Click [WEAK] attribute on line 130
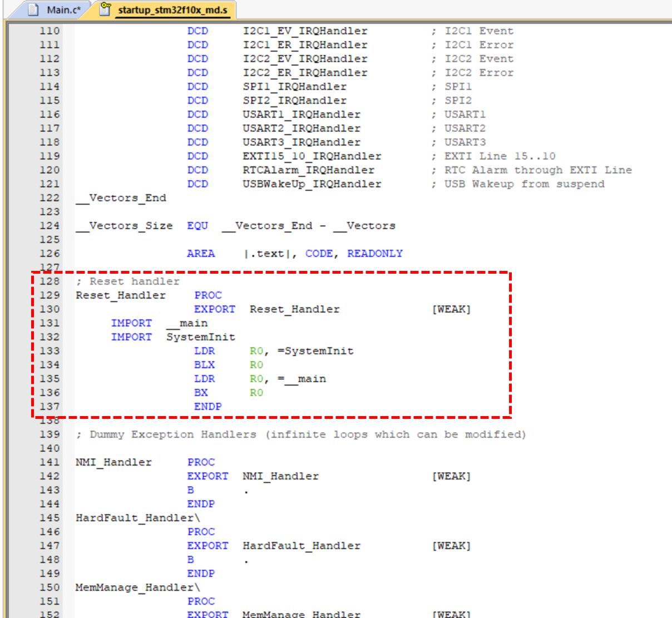Viewport: 672px width, 618px height. coord(451,309)
